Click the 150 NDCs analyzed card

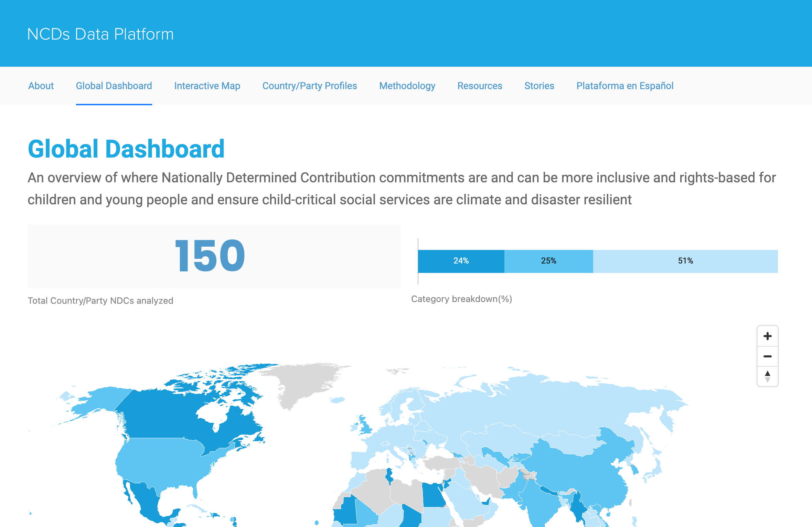214,256
